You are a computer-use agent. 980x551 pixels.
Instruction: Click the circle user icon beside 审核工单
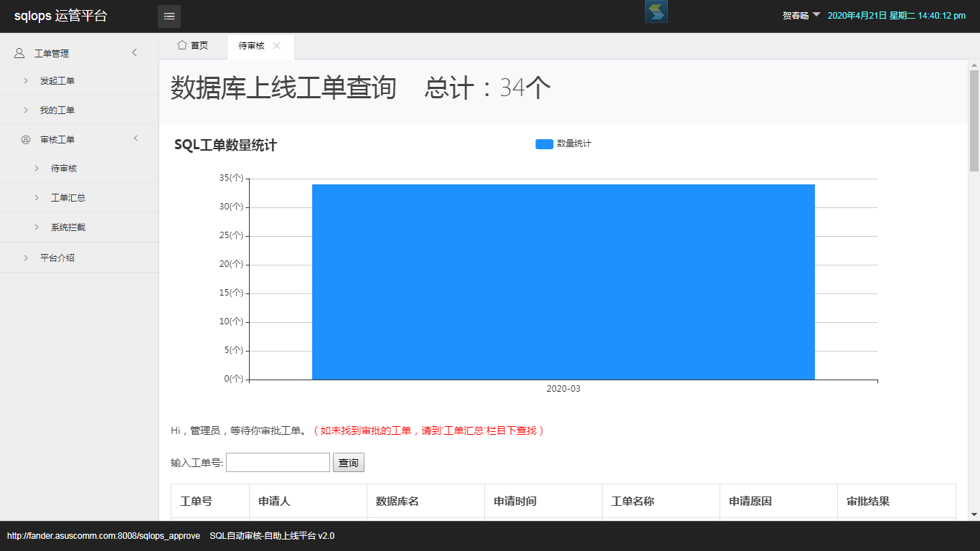click(26, 140)
